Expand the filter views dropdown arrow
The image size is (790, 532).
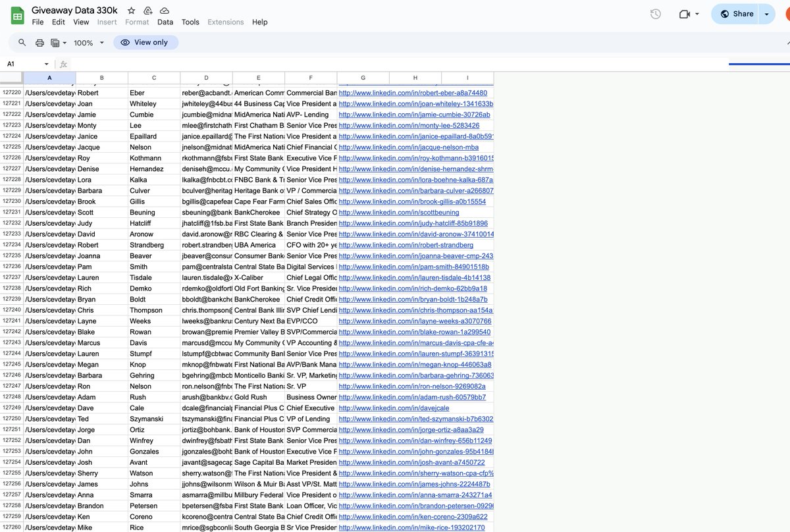click(x=65, y=43)
